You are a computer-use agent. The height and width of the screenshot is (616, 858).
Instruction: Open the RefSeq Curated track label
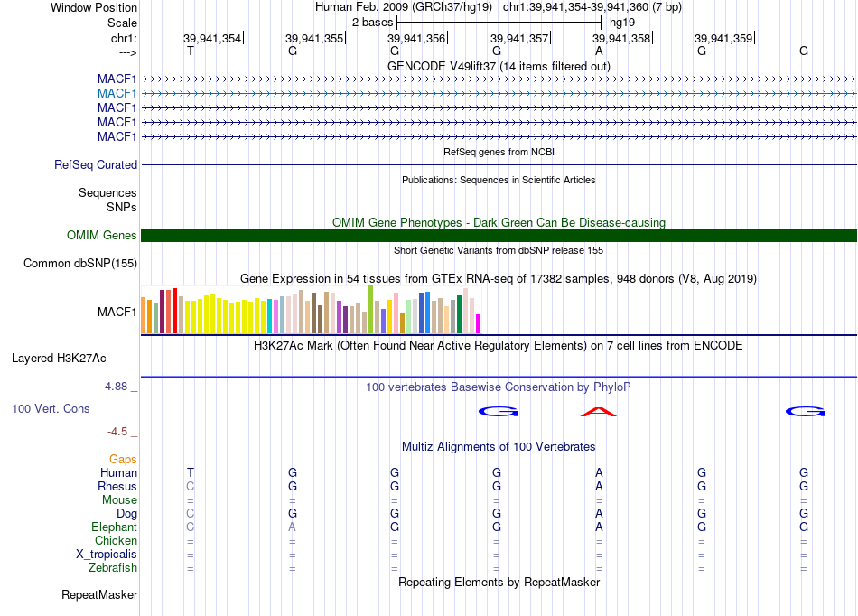96,164
